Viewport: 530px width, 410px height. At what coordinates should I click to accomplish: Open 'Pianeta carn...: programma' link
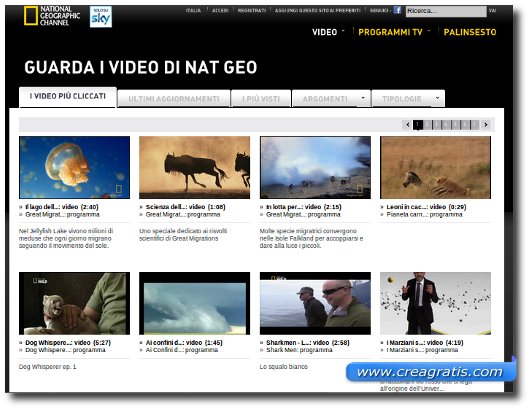pyautogui.click(x=425, y=215)
